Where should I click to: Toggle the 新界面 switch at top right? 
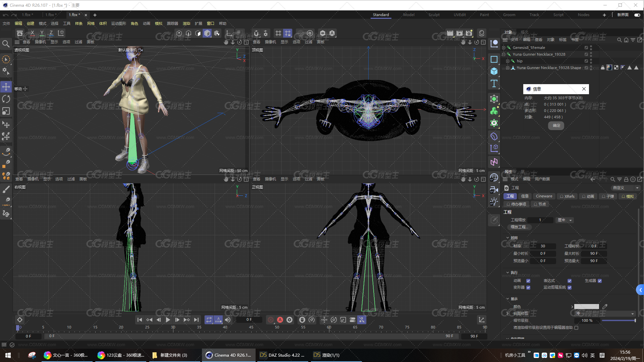click(x=637, y=15)
